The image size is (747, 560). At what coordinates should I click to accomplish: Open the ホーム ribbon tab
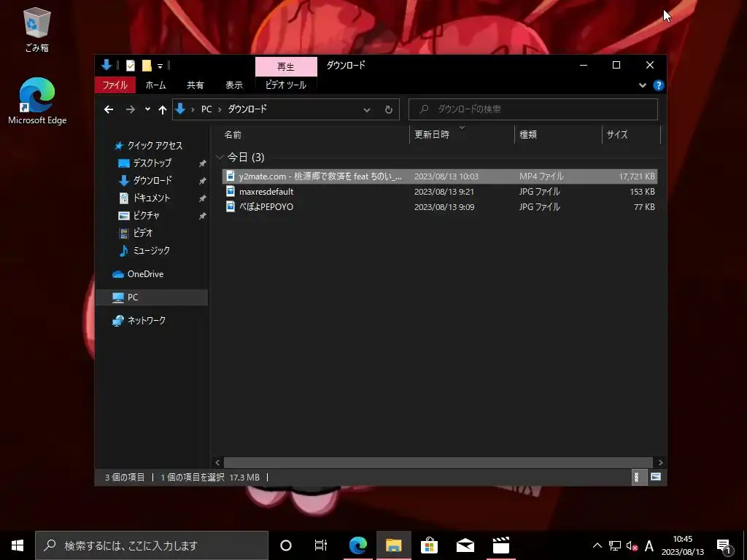156,85
